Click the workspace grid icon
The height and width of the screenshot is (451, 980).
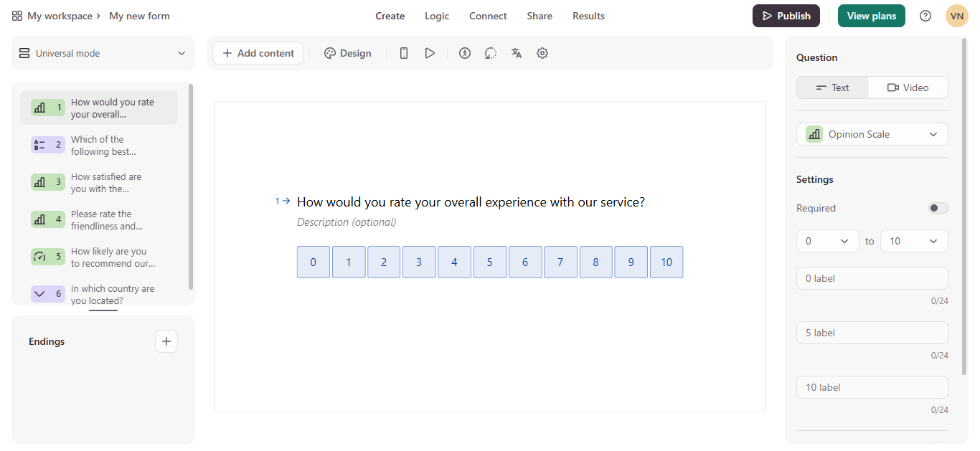point(17,15)
